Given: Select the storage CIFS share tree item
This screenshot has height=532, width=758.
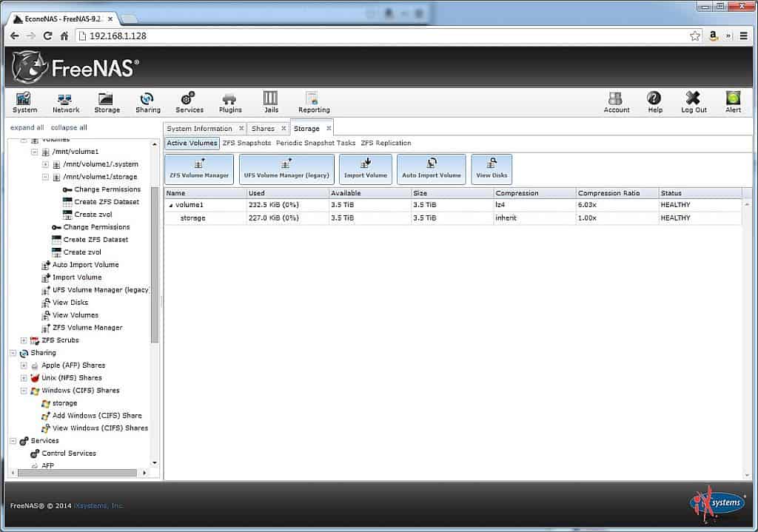Looking at the screenshot, I should [65, 403].
